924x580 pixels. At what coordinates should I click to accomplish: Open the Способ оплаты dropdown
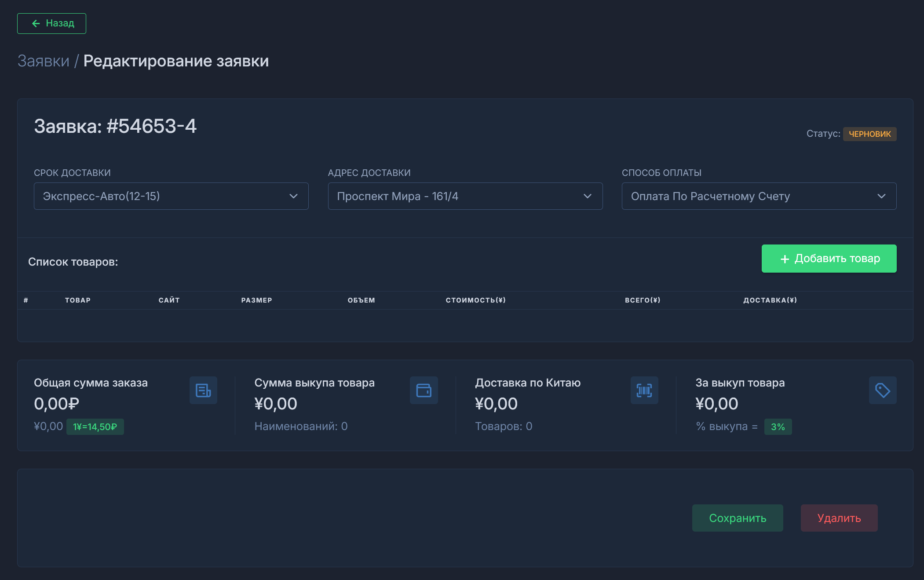759,196
